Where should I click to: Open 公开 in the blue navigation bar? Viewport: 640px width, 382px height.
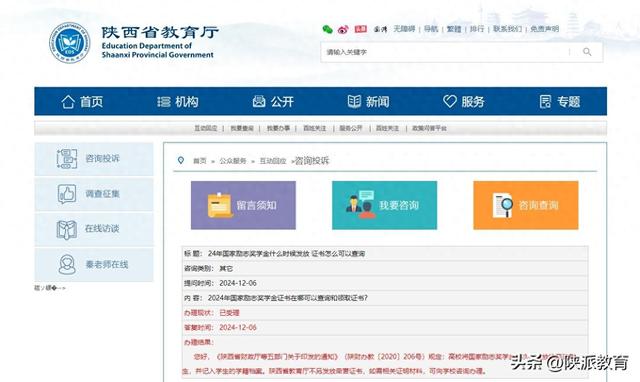tap(273, 102)
